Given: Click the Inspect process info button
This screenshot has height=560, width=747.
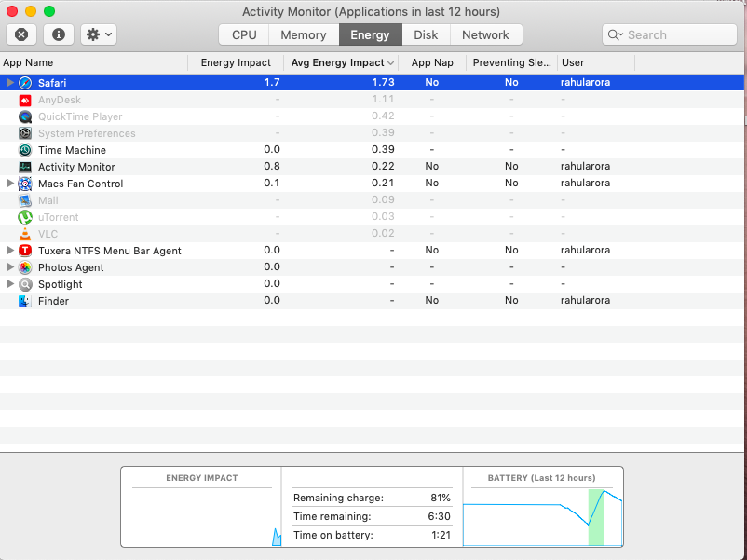Looking at the screenshot, I should click(59, 34).
